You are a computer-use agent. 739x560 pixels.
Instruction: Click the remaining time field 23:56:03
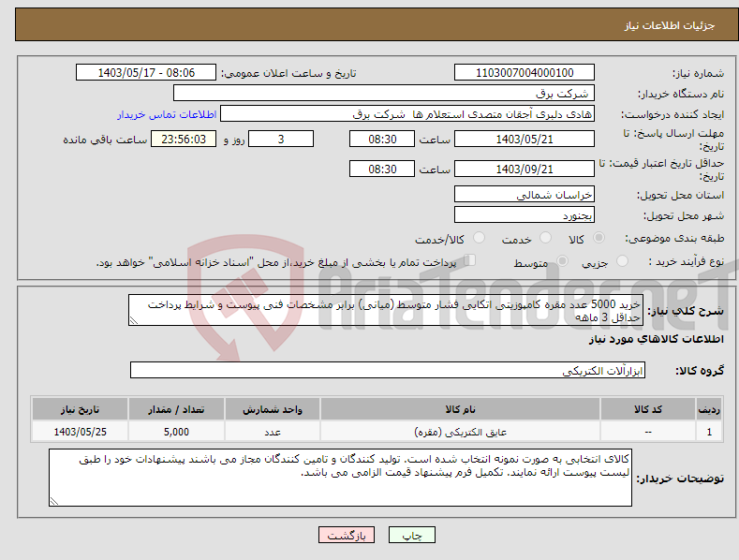click(184, 139)
